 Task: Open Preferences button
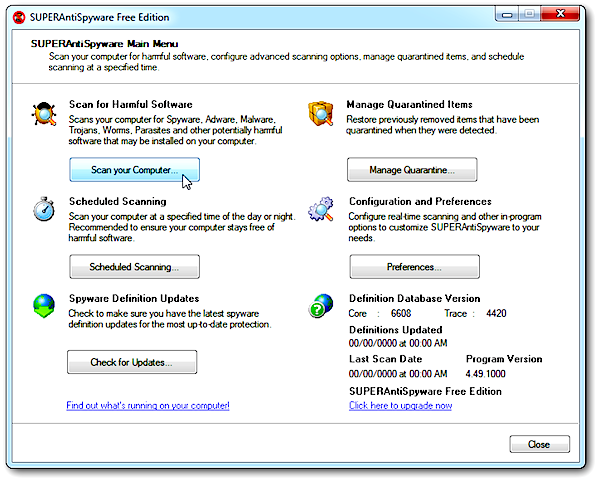coord(414,267)
